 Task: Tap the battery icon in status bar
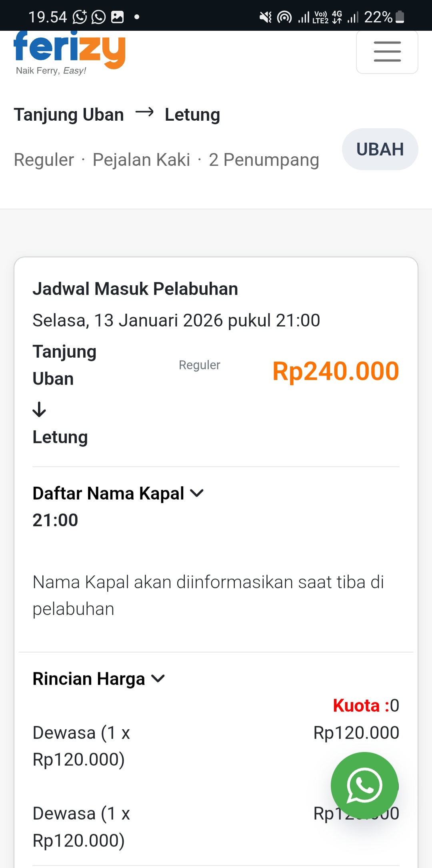pos(400,17)
